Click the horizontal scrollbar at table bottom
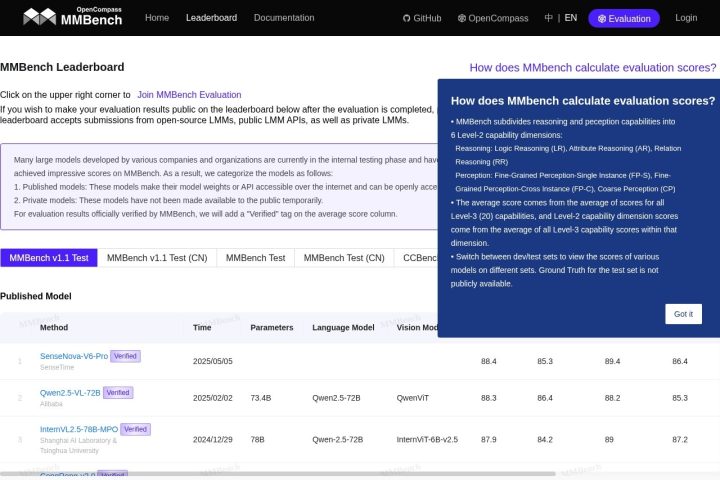 tap(278, 474)
